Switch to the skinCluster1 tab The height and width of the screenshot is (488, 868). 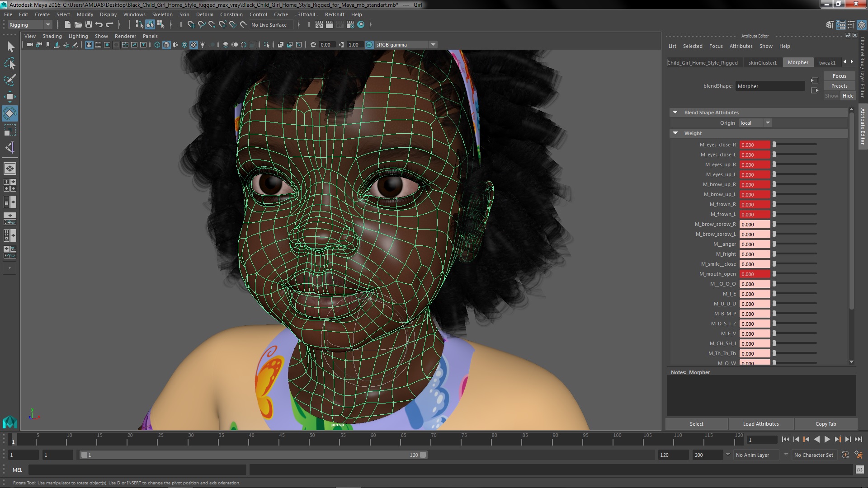coord(762,63)
